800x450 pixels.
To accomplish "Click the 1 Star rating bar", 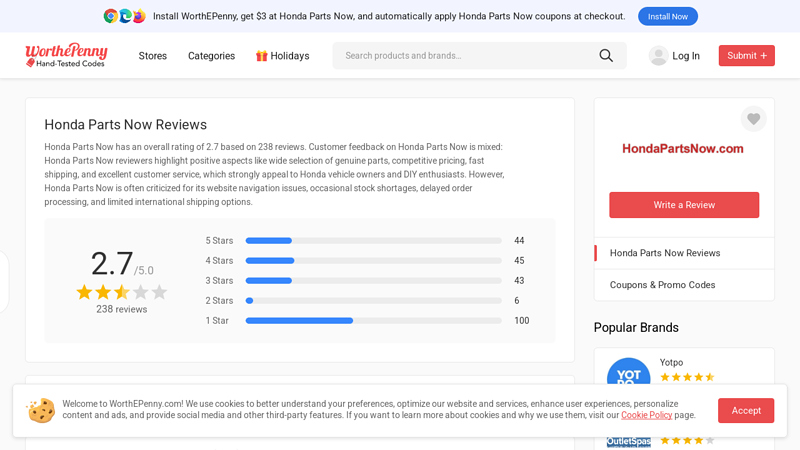I will [x=373, y=320].
